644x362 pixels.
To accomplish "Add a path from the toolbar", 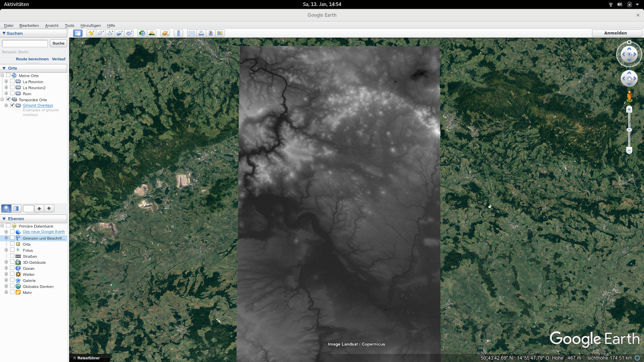I will (110, 33).
